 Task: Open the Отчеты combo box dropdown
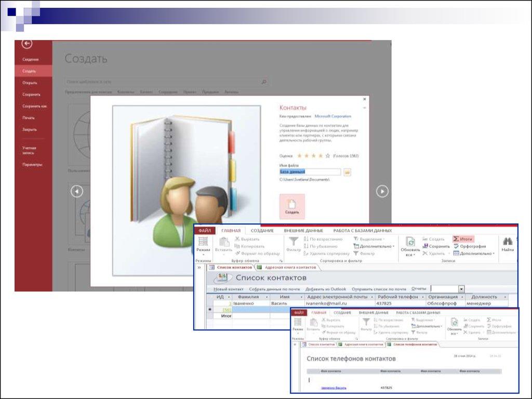[x=461, y=289]
